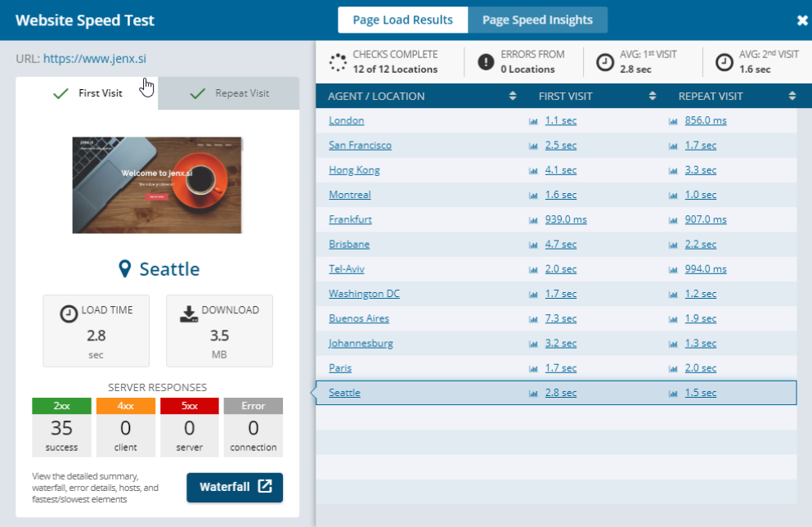Sort by First Visit column arrows
This screenshot has height=527, width=812.
tap(653, 96)
